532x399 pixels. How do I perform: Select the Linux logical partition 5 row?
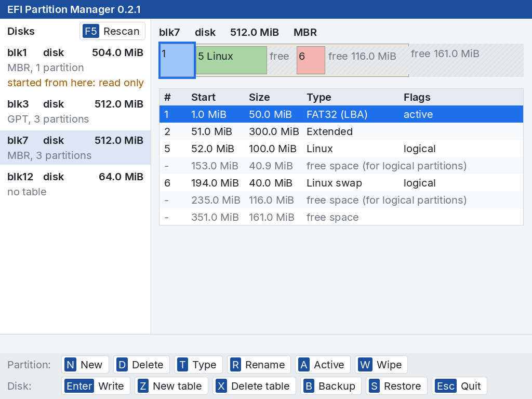coord(341,149)
